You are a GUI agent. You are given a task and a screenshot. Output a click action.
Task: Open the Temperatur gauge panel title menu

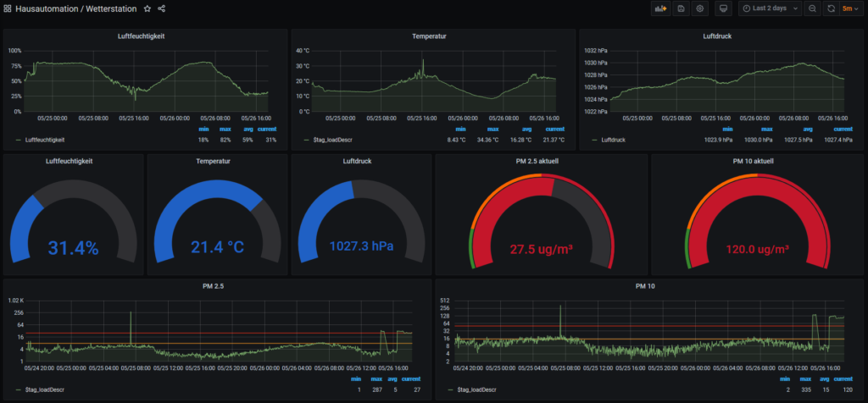[213, 162]
